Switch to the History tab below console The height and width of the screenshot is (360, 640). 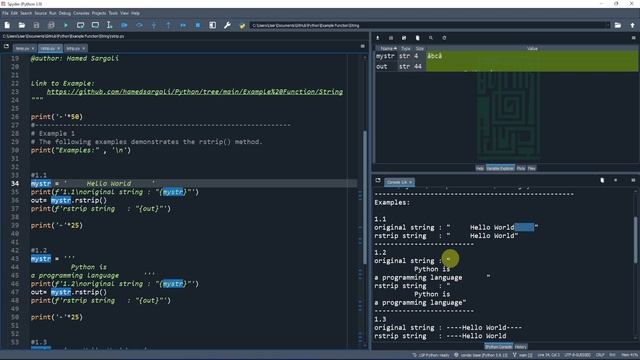520,347
